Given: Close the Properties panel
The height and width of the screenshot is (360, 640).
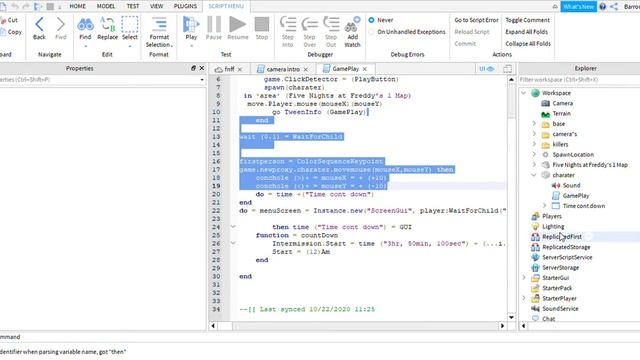Looking at the screenshot, I should [x=202, y=68].
